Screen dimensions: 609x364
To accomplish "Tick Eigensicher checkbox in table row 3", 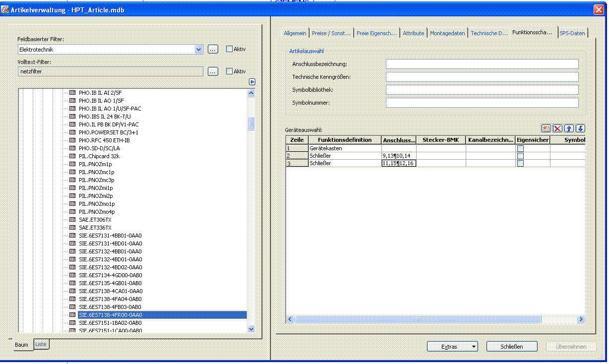I will tap(520, 163).
